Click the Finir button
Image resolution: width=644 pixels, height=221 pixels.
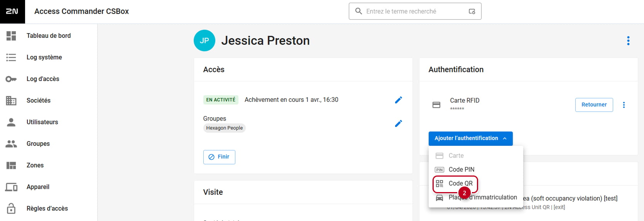coord(219,157)
